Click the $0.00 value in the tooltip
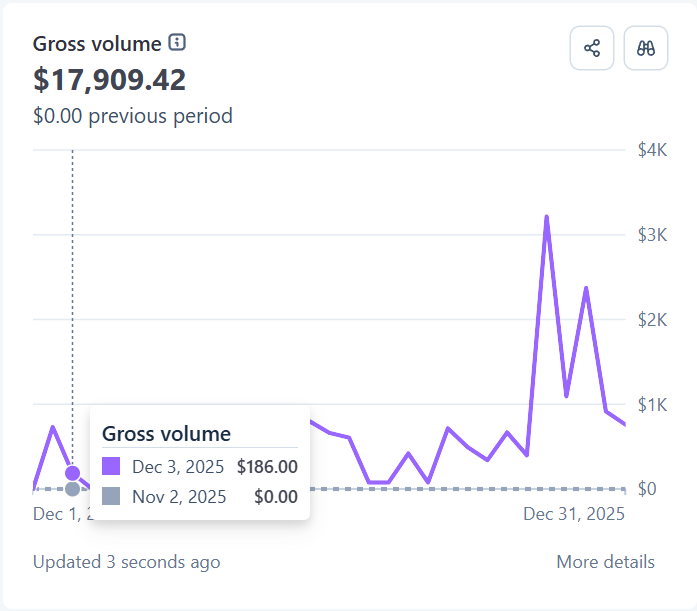 coord(276,496)
